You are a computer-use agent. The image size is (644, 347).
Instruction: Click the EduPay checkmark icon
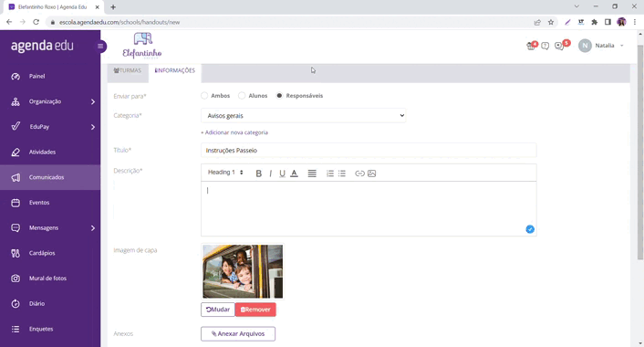[16, 127]
